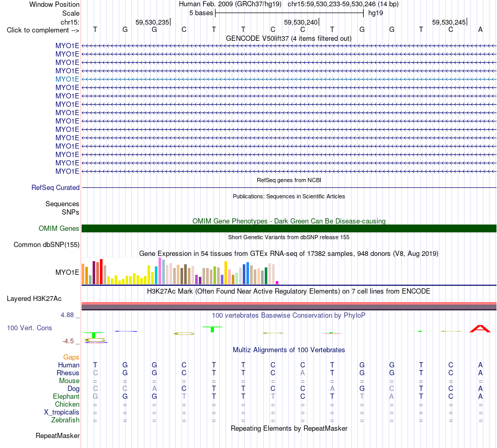Click the light-blue MYO1E intron arrow line
This screenshot has width=497, height=448.
coord(289,79)
